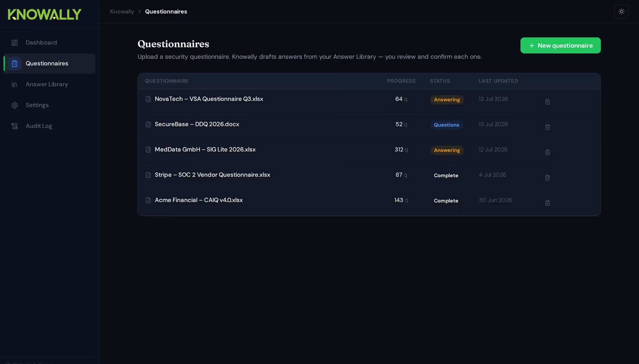Open Audit Log in the sidebar

click(x=50, y=126)
